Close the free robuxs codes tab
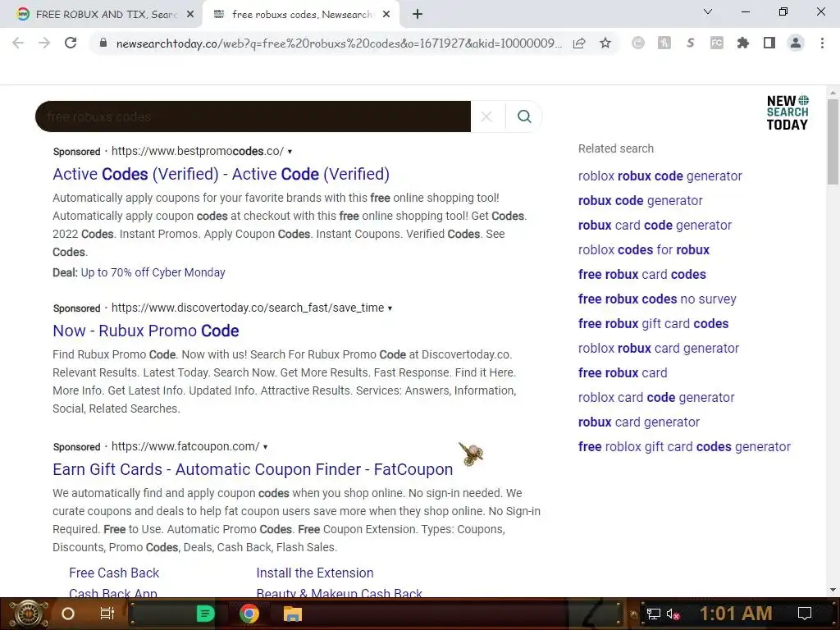Screen dimensions: 840x630 pyautogui.click(x=386, y=15)
